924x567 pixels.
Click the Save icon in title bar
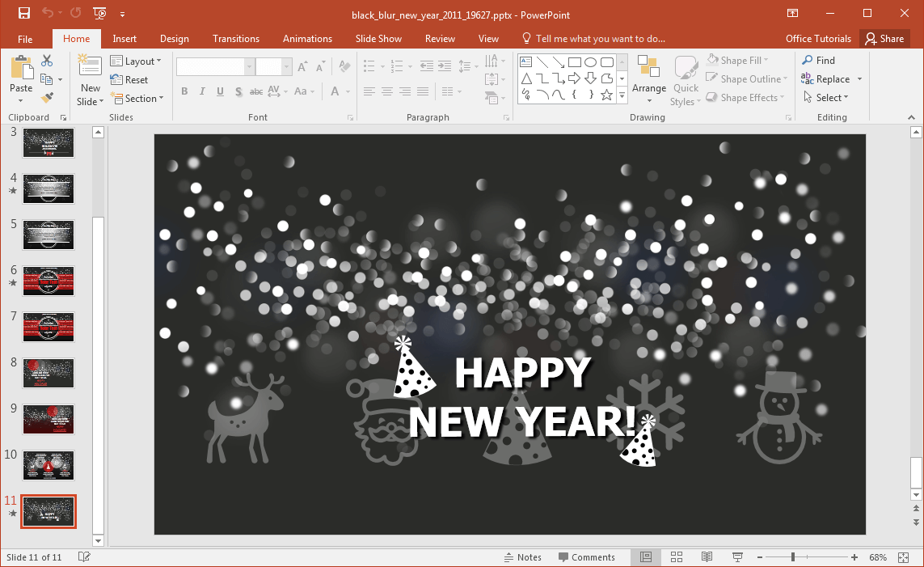tap(24, 13)
